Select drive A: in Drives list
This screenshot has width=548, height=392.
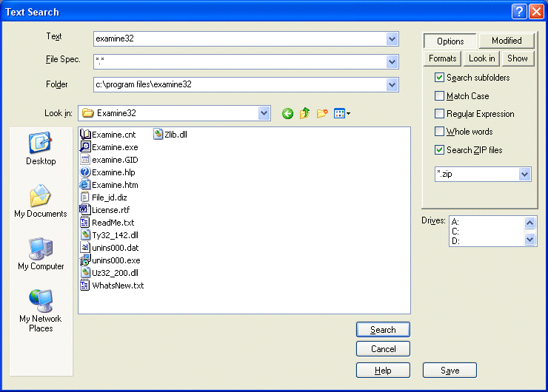click(455, 222)
